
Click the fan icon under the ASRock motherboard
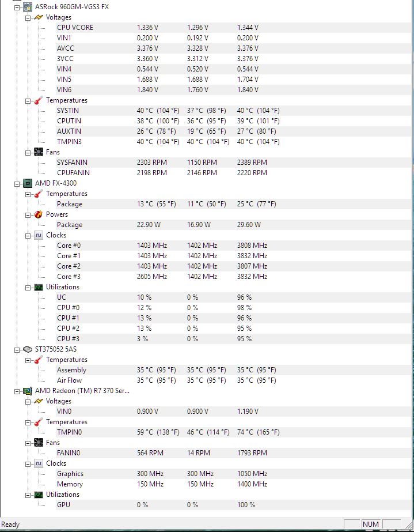(x=39, y=152)
